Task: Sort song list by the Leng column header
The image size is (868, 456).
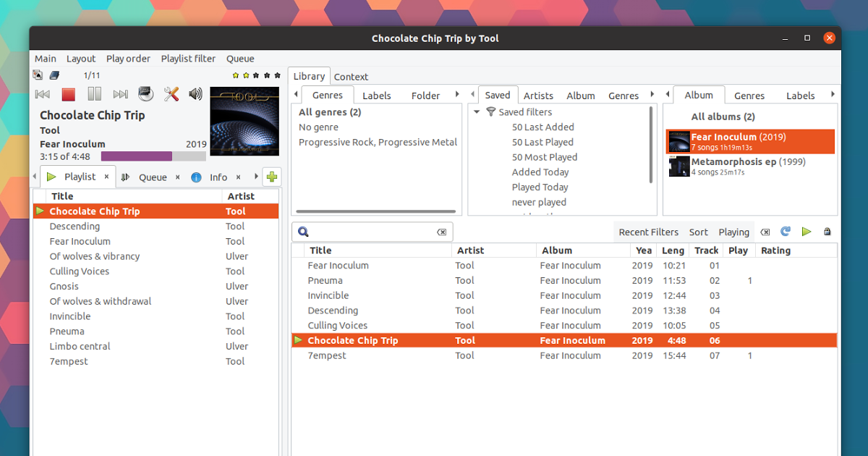Action: pos(673,250)
